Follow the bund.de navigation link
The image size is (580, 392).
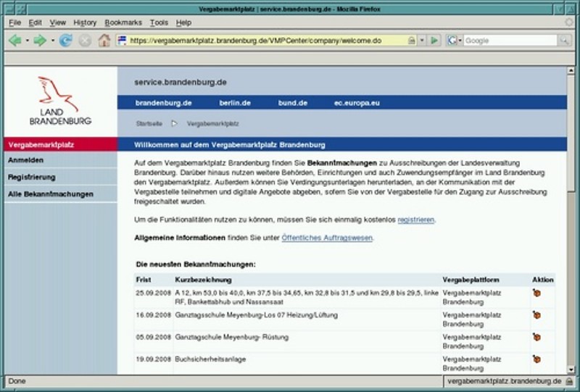coord(293,103)
